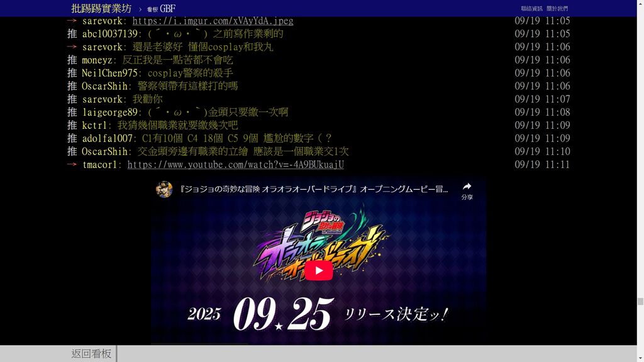Image resolution: width=644 pixels, height=362 pixels.
Task: Play the embedded YouTube video
Action: (319, 270)
